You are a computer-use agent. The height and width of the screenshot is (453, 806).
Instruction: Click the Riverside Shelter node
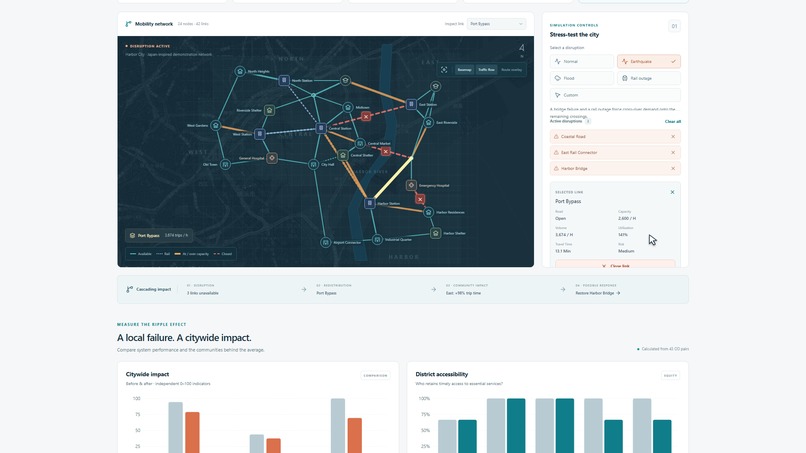tap(269, 110)
